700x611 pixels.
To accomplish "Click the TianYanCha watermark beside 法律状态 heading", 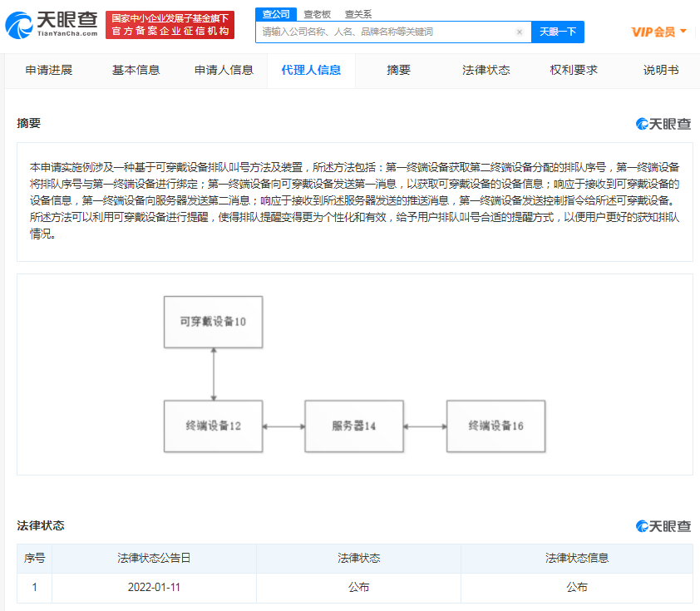I will point(663,526).
